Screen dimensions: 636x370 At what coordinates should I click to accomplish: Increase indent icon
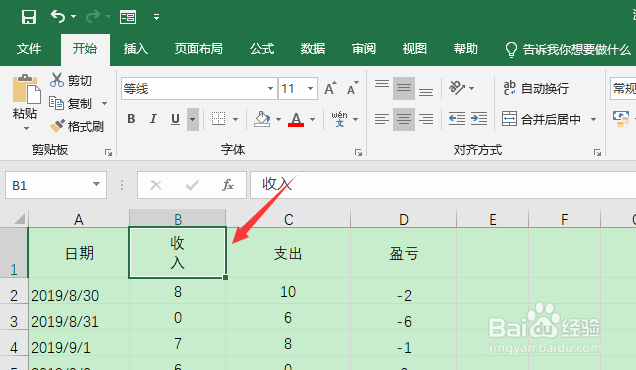click(479, 119)
